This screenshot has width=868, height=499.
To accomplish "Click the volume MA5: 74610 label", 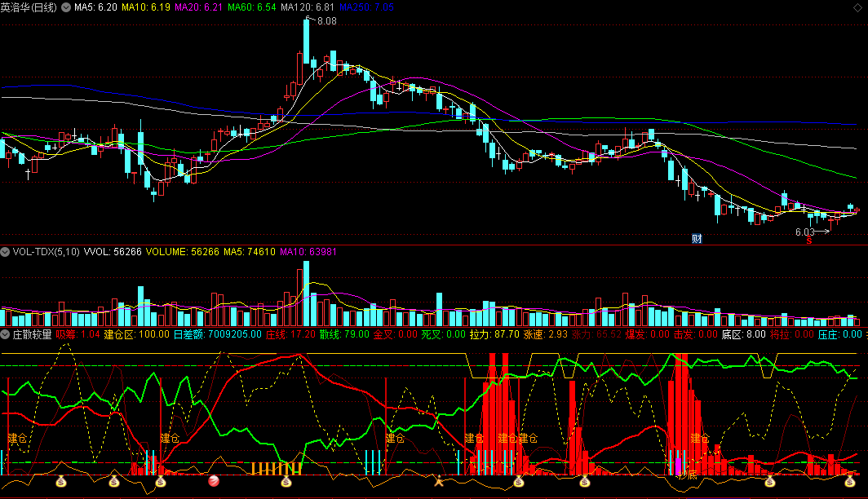I will tap(249, 252).
